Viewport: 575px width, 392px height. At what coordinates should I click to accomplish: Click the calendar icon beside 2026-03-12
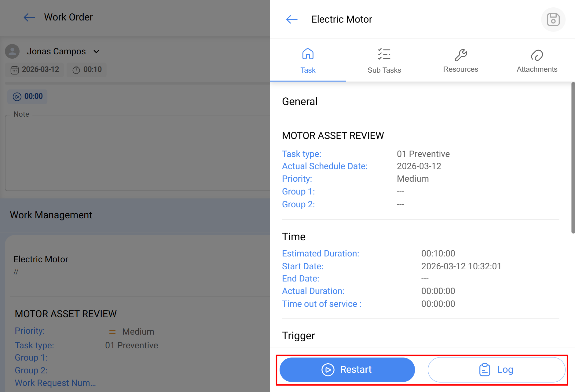pos(15,70)
